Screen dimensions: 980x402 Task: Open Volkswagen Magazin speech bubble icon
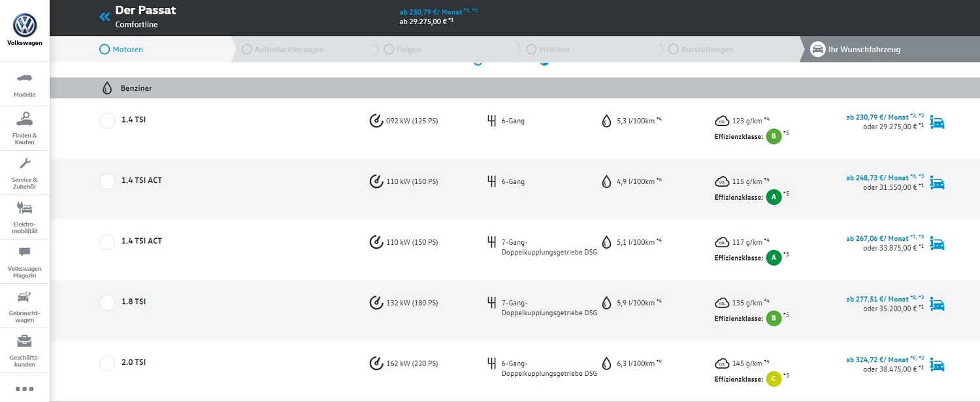click(x=25, y=252)
